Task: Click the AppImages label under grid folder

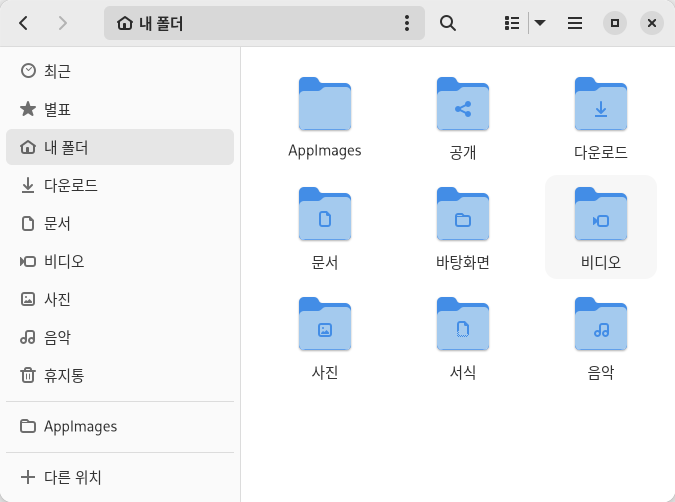Action: pos(325,151)
